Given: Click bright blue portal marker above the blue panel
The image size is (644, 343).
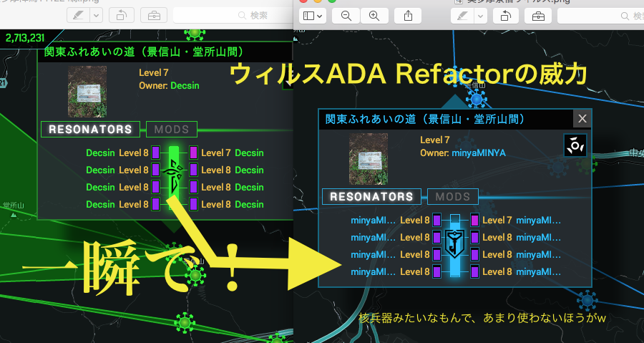Looking at the screenshot, I should pyautogui.click(x=477, y=99).
